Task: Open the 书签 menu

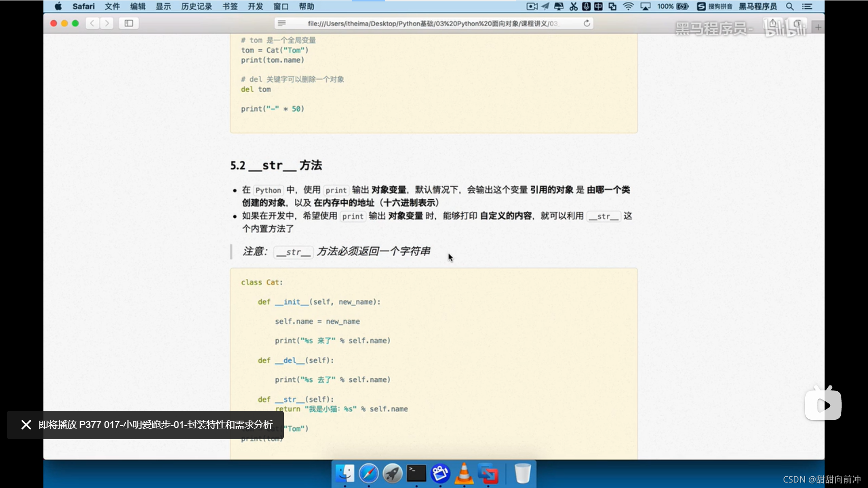Action: pos(230,6)
